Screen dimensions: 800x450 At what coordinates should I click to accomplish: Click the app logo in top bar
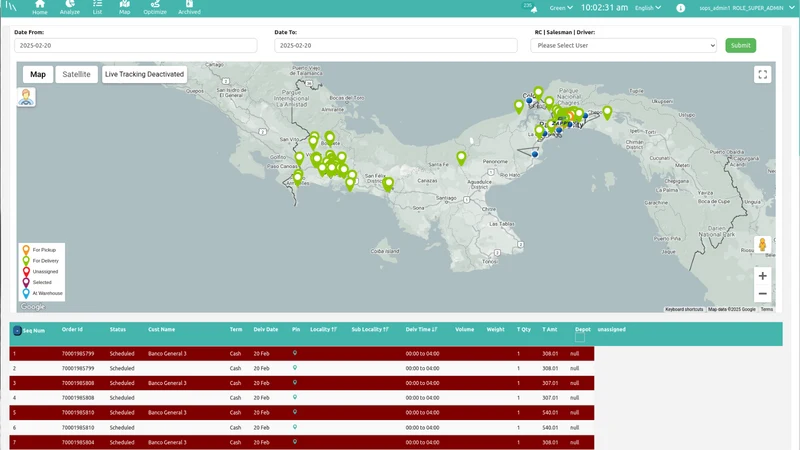11,7
